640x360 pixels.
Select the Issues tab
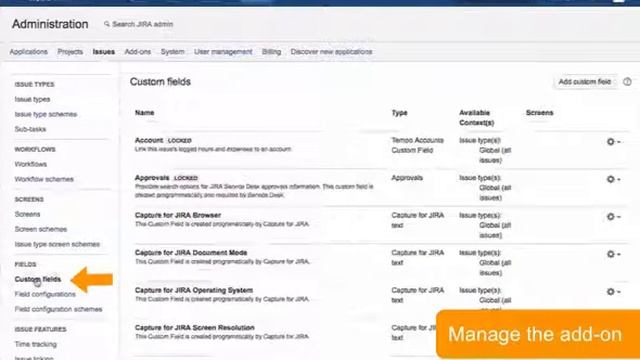click(x=104, y=52)
